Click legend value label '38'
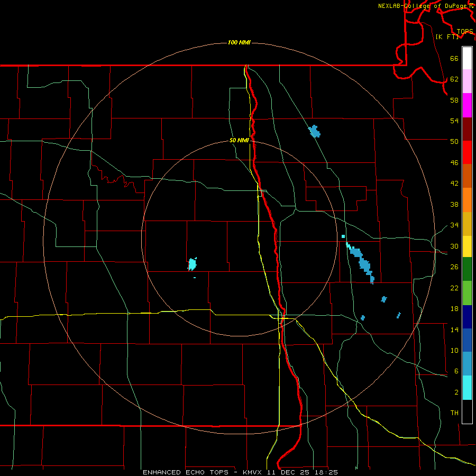 coord(454,204)
